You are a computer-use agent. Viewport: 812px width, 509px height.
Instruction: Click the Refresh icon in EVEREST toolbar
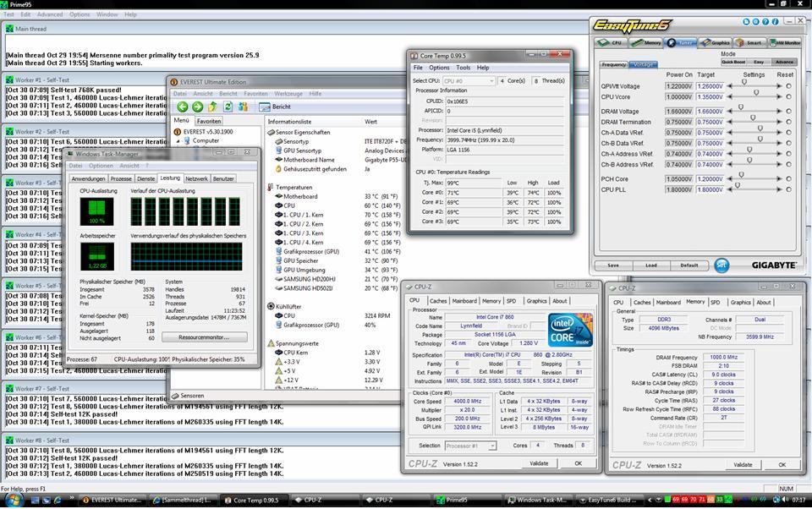(228, 107)
